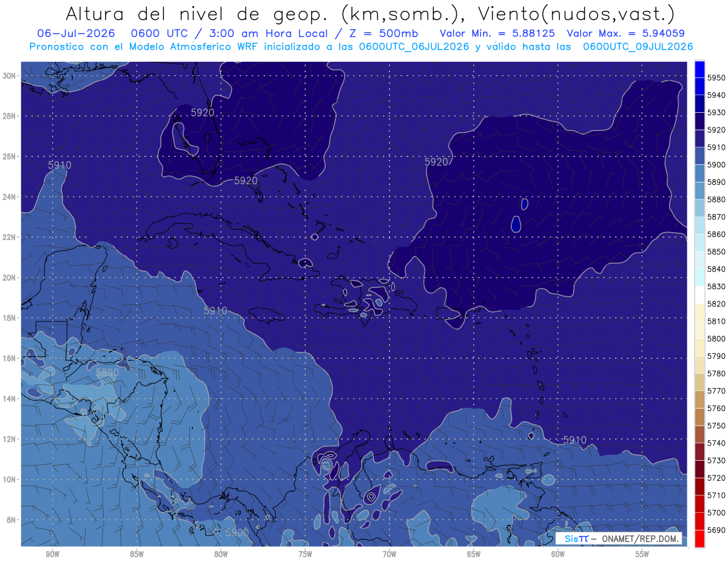This screenshot has width=728, height=562.
Task: Click the "Sisπ" logo text
Action: click(576, 538)
